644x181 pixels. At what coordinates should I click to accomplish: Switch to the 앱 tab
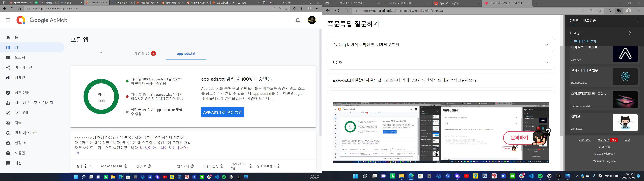(x=102, y=53)
